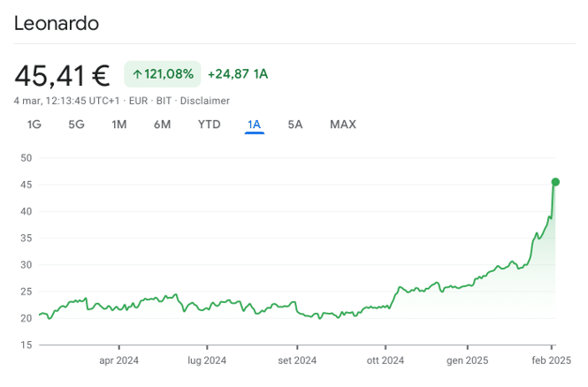Show the MAX chart range
The image size is (588, 387).
click(x=343, y=125)
